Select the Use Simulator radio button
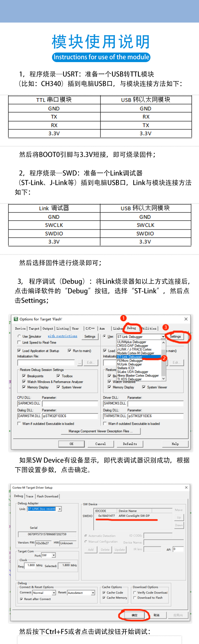Screen dimensions: 199x644 click(19, 336)
